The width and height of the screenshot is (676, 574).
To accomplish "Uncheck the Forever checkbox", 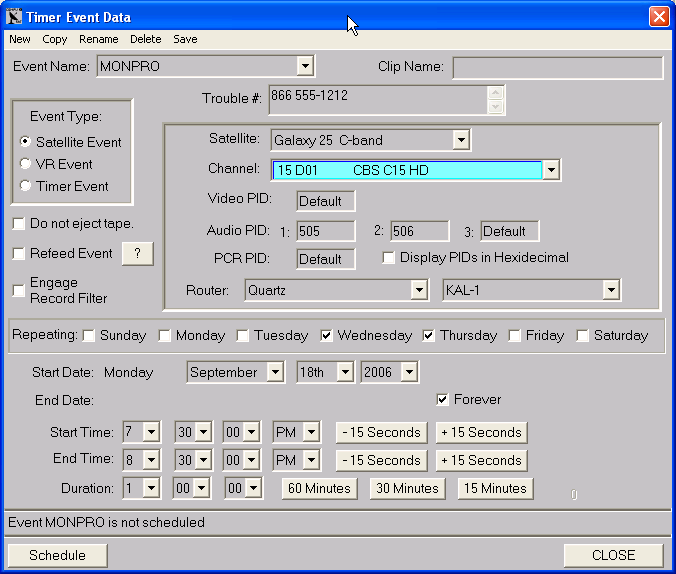I will point(443,400).
